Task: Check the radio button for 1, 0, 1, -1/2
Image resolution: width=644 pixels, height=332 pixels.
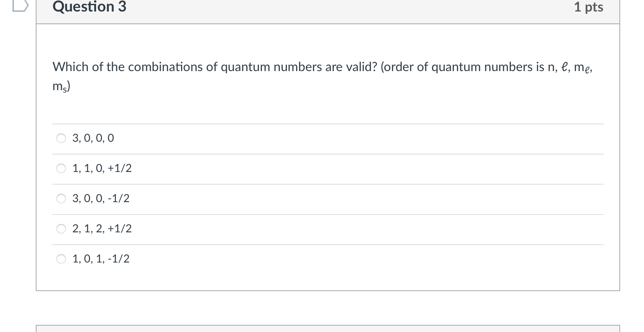Action: [x=61, y=259]
